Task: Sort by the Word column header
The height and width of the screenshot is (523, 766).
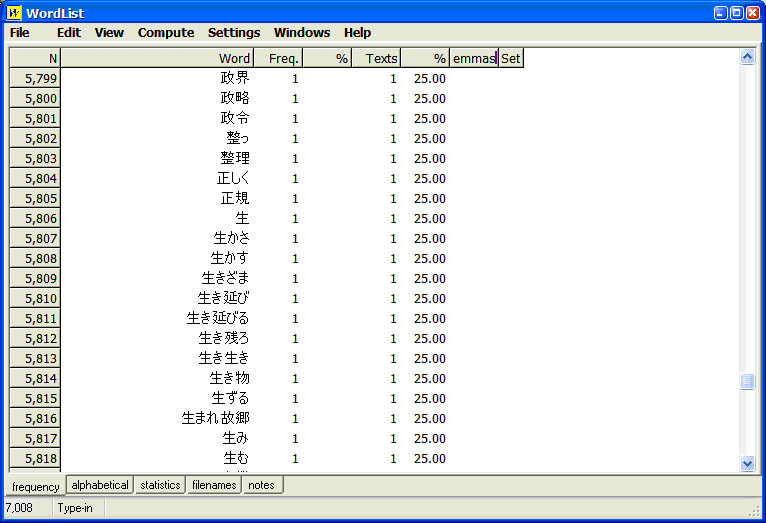Action: (157, 59)
